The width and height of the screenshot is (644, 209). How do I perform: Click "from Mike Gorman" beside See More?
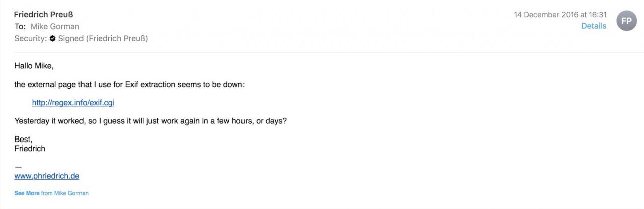pos(64,193)
